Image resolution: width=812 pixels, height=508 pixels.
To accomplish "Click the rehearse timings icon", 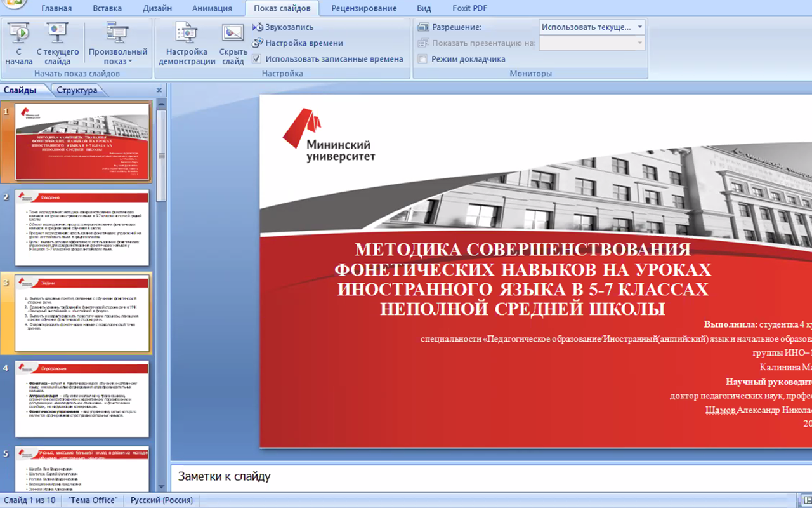I will click(x=258, y=43).
